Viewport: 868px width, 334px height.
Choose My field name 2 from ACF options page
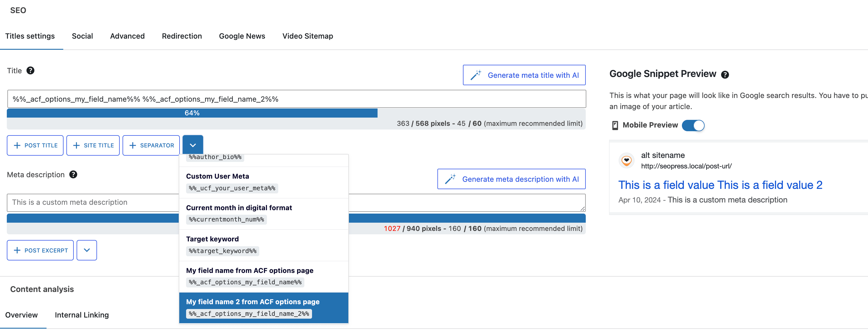tap(264, 308)
